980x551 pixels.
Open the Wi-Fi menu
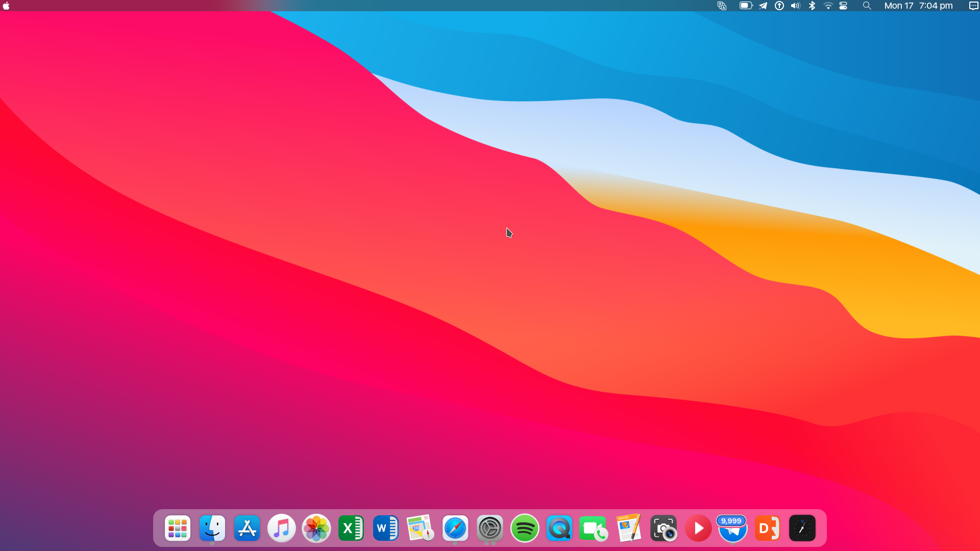tap(828, 6)
